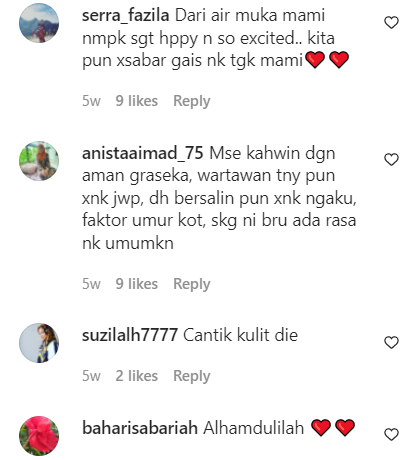Open anistaaimad_75's profile picture

tap(39, 161)
